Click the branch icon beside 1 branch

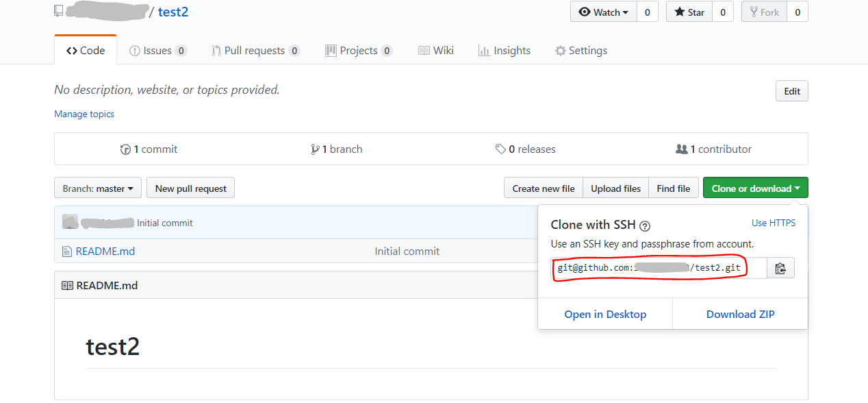point(315,149)
